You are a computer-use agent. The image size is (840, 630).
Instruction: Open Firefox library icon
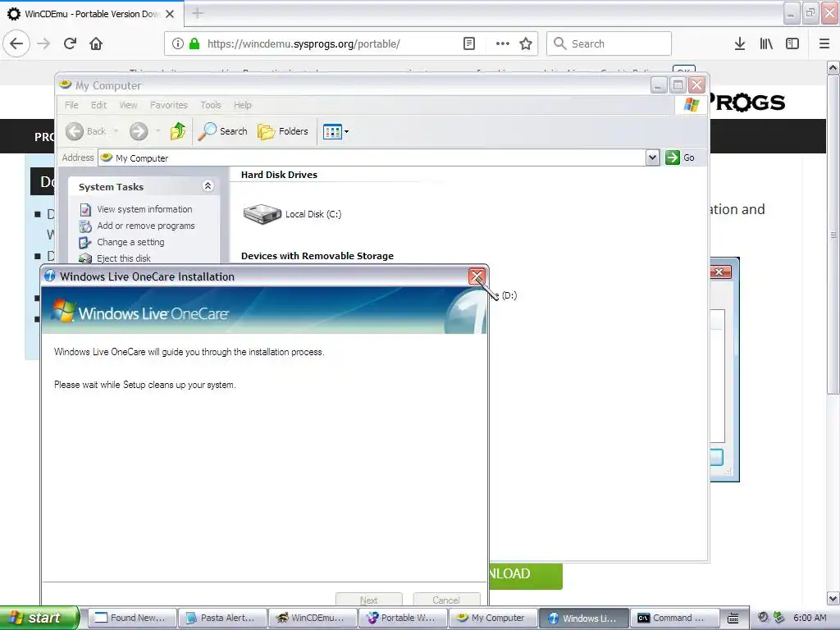[x=766, y=43]
